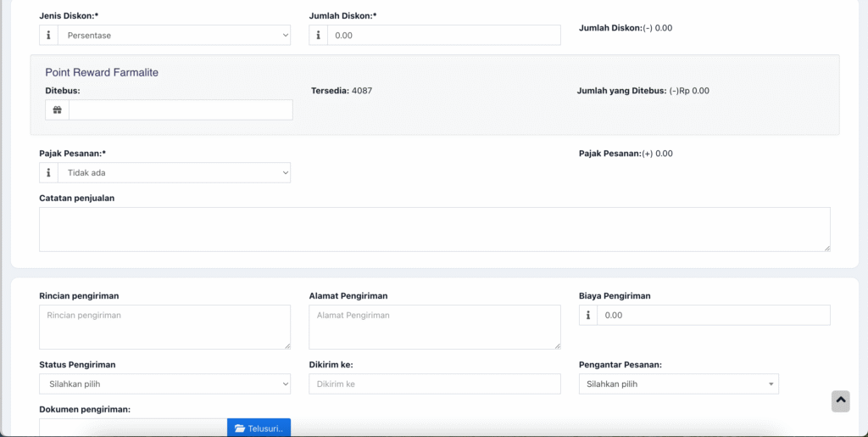Click the gift icon next to Ditebus
868x437 pixels.
58,110
